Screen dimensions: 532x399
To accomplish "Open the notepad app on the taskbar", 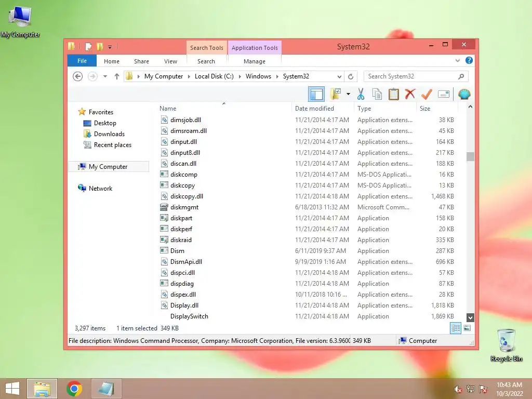I will [x=106, y=389].
